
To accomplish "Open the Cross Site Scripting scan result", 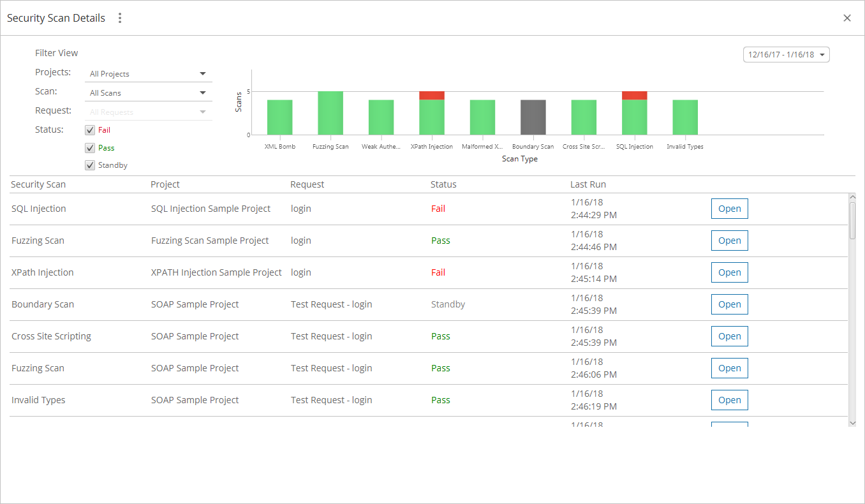I will (x=729, y=336).
